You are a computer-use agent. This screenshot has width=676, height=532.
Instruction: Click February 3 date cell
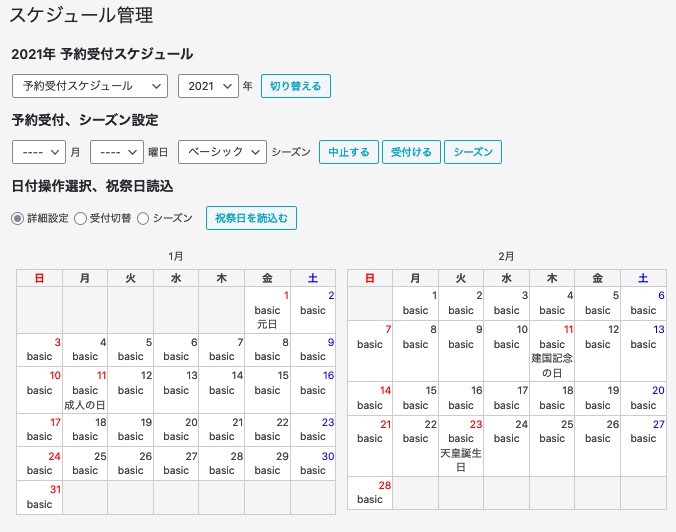pos(507,304)
